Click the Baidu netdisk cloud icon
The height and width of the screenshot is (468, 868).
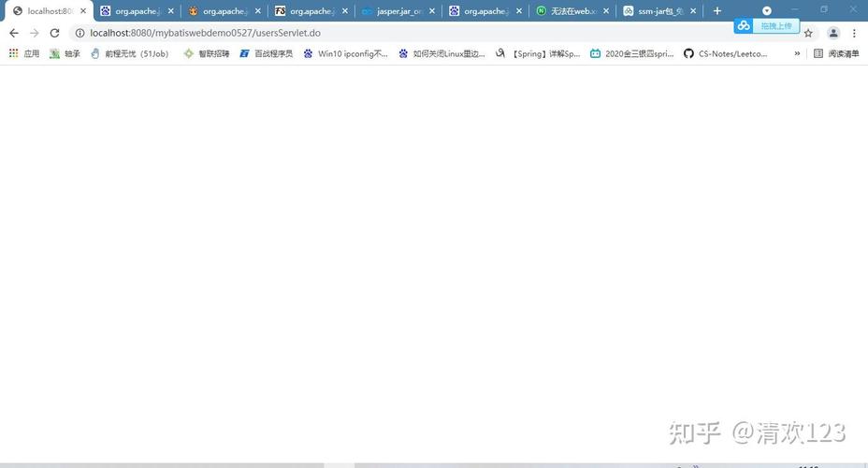pos(744,25)
